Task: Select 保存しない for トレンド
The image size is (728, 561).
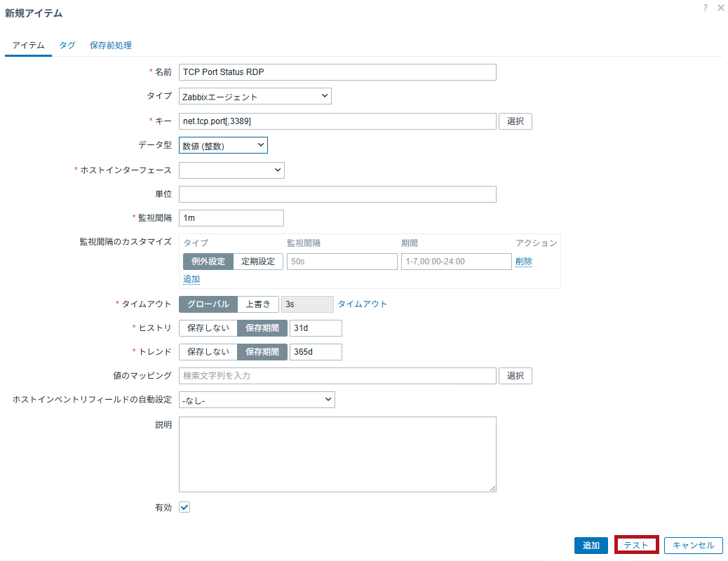Action: tap(208, 352)
